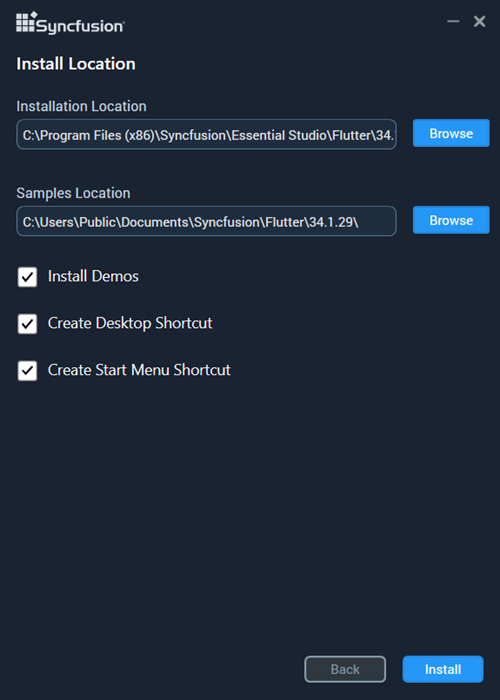Viewport: 500px width, 700px height.
Task: Click the Samples Location field label
Action: pyautogui.click(x=73, y=193)
